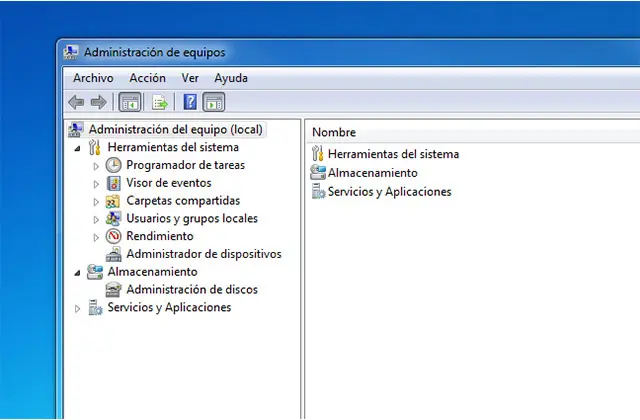Viewport: 640px width, 420px height.
Task: Select Almacenamiento in the right pane list
Action: coord(372,173)
